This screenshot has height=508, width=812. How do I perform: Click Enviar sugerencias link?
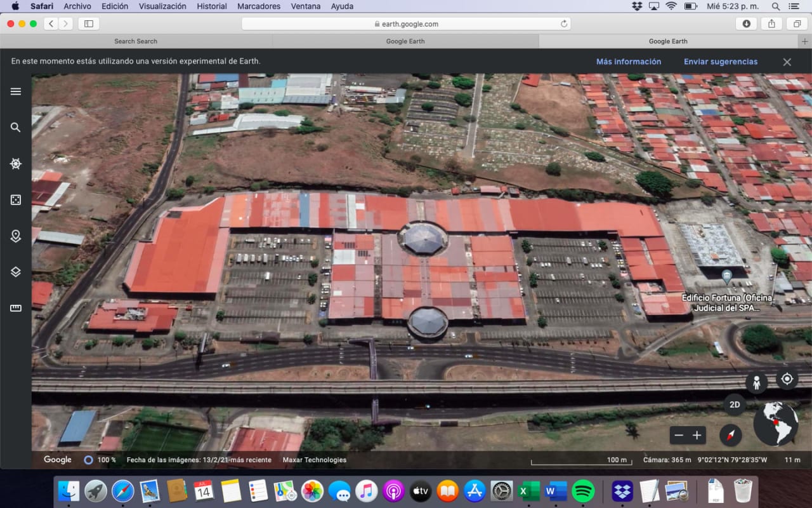tap(720, 62)
